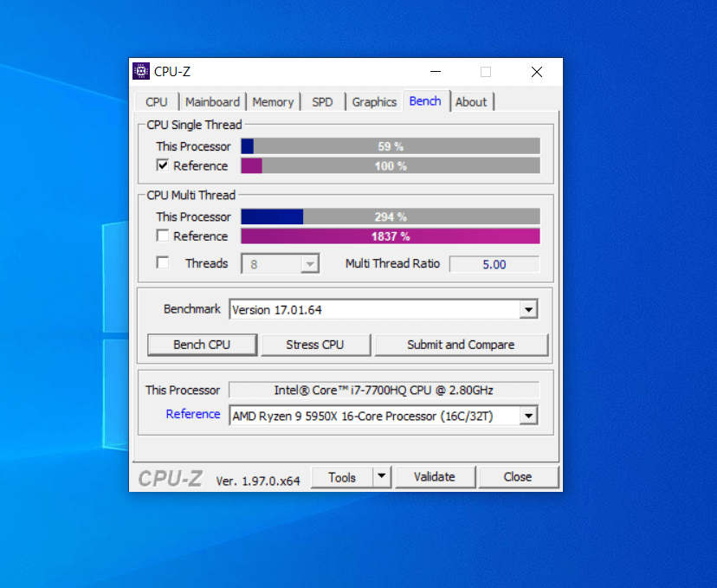
Task: Uncheck the Single Thread Reference checkbox
Action: [163, 165]
